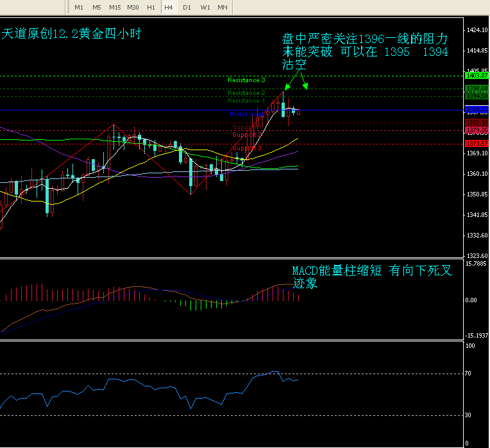Switch to the D1 daily timeframe
490x448 pixels.
(187, 7)
